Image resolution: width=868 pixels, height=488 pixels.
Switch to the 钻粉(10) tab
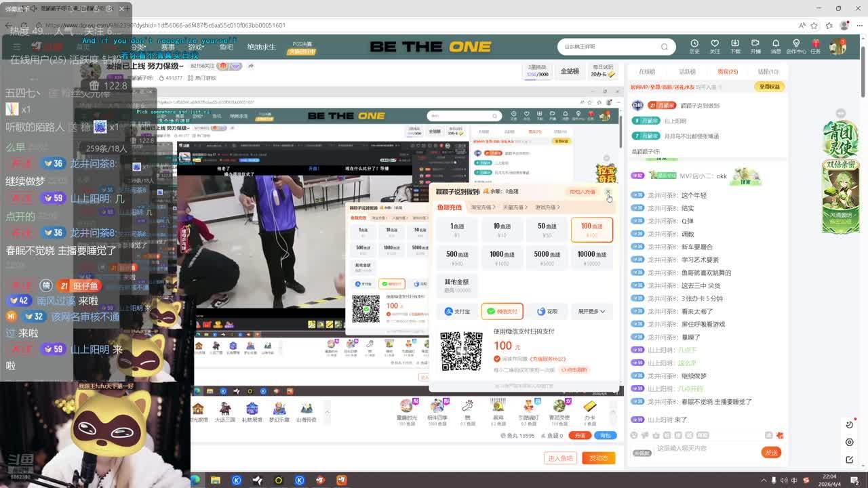tap(768, 72)
